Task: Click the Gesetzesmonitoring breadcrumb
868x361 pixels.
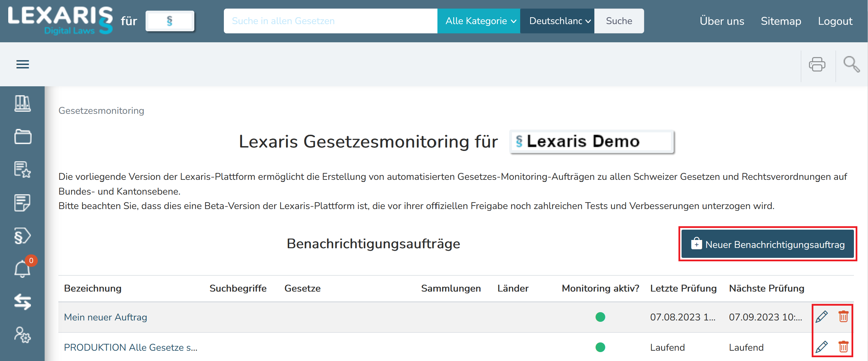Action: (x=101, y=111)
